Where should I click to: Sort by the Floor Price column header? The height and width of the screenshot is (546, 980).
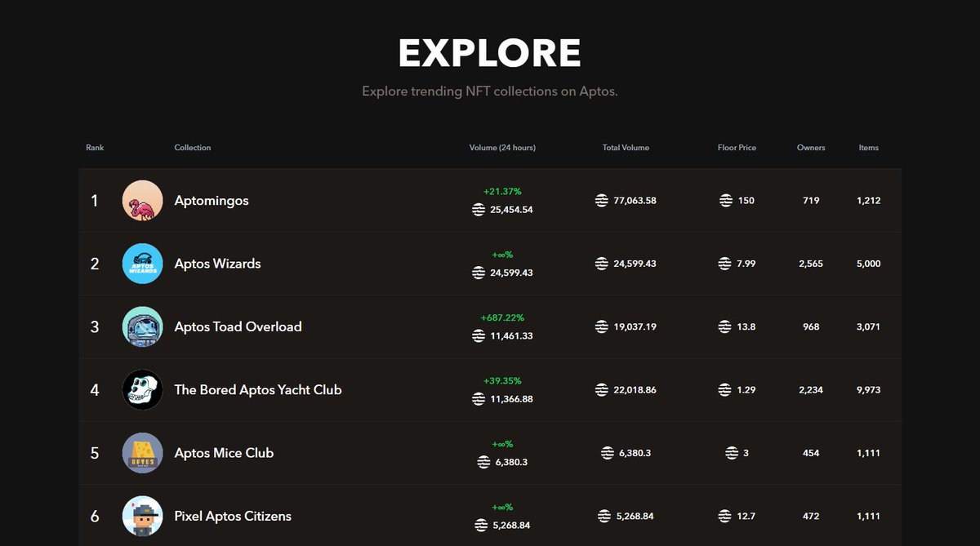(x=737, y=148)
